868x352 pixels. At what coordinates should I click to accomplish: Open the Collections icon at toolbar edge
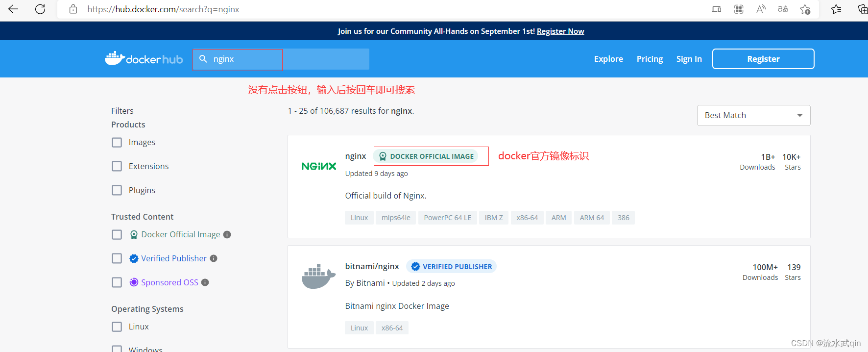863,9
